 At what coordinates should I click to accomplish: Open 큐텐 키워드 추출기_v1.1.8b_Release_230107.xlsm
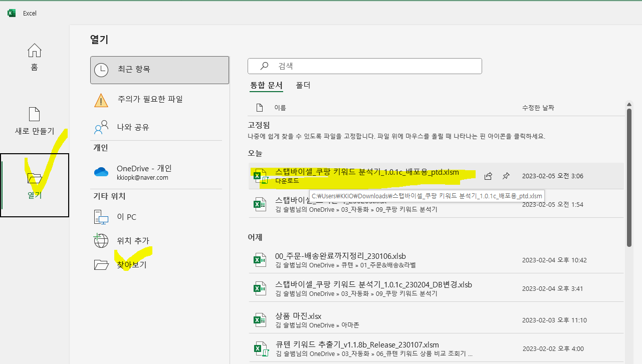(436, 348)
